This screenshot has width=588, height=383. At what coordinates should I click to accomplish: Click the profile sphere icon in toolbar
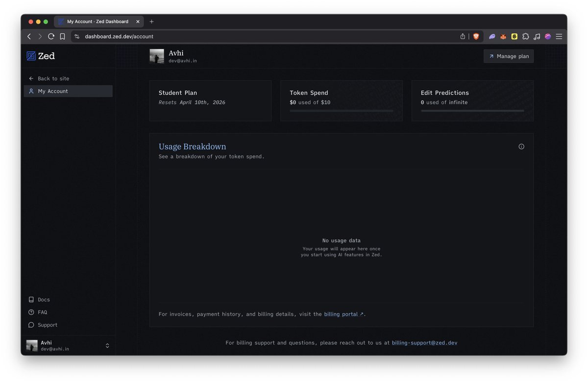548,36
